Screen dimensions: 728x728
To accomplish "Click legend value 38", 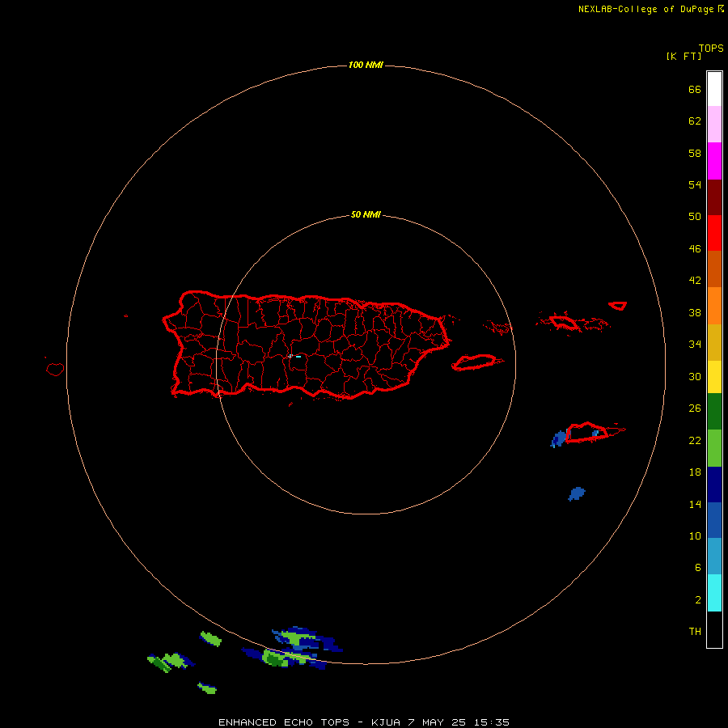I will (695, 313).
